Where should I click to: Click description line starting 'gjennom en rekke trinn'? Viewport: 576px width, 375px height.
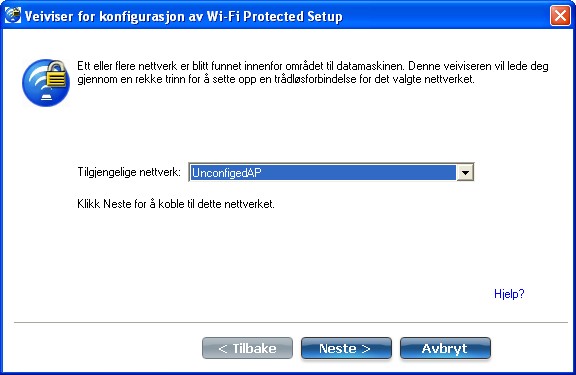pyautogui.click(x=276, y=79)
